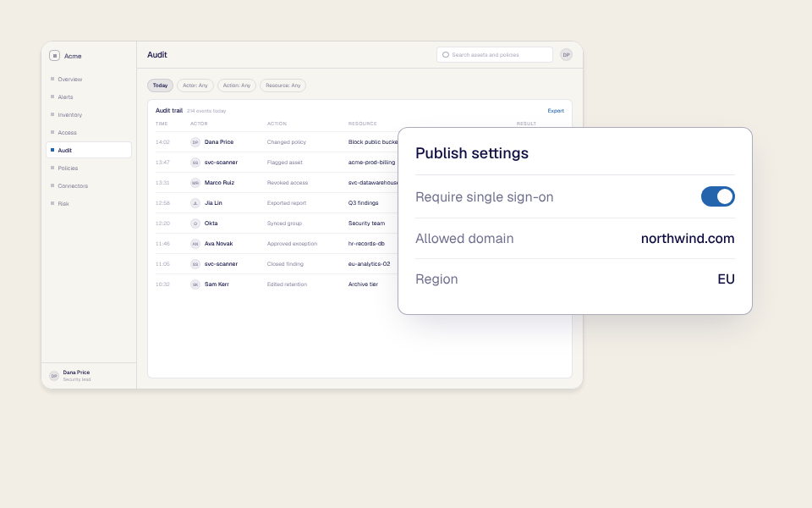Click 12:20 timestamp in Okta row
This screenshot has height=508, width=812.
[162, 224]
